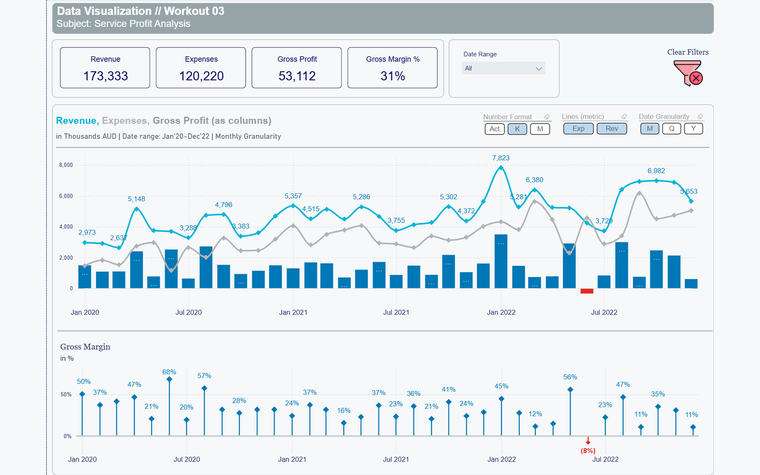Click the 8,000 y-axis label

click(66, 165)
